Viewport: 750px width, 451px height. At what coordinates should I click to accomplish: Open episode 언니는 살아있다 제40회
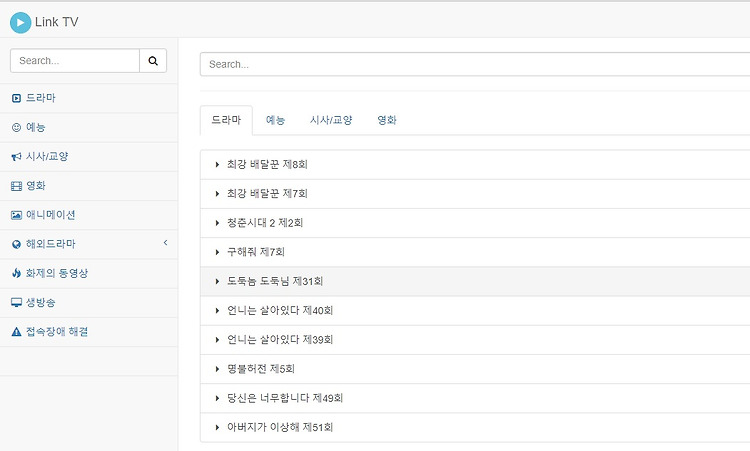coord(280,310)
